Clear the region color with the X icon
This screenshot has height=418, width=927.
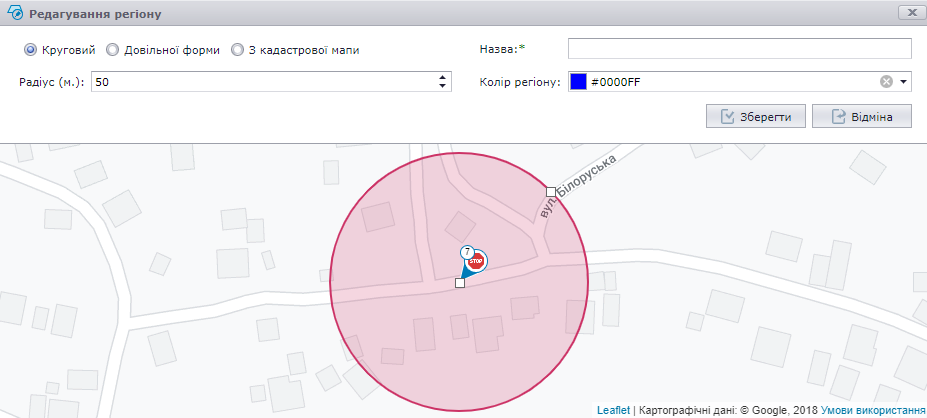886,82
